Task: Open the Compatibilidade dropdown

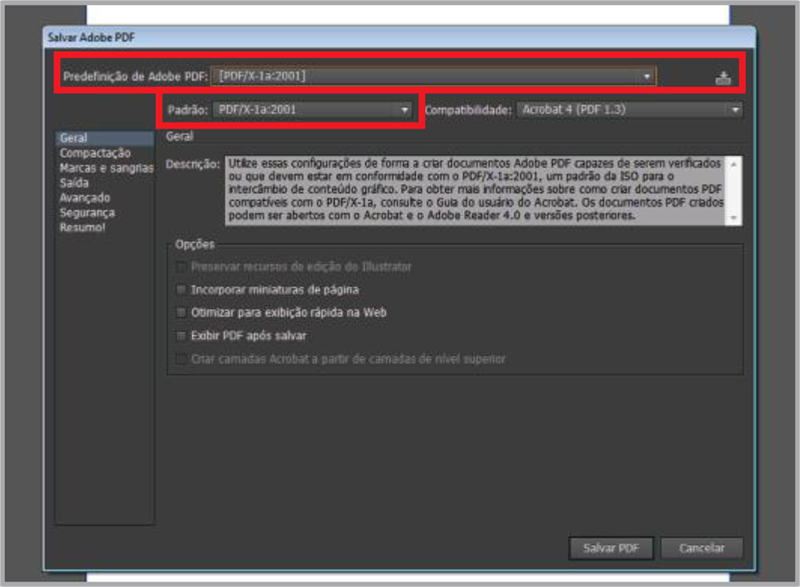Action: (x=629, y=110)
